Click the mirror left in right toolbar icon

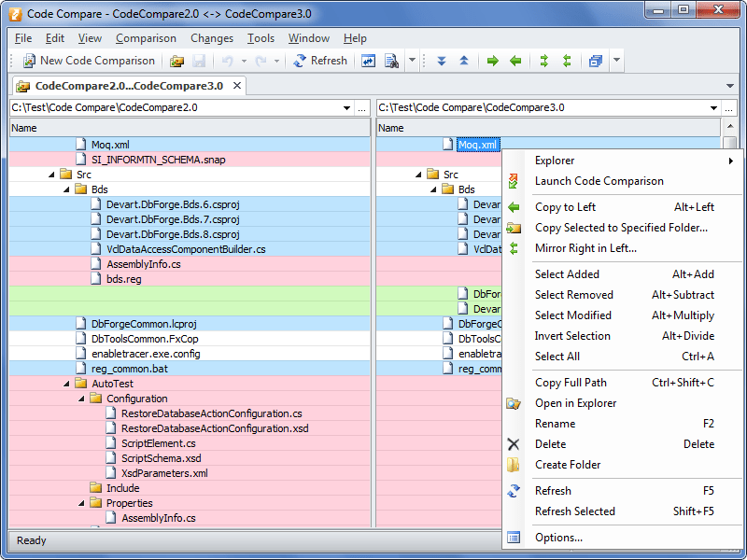tap(544, 61)
